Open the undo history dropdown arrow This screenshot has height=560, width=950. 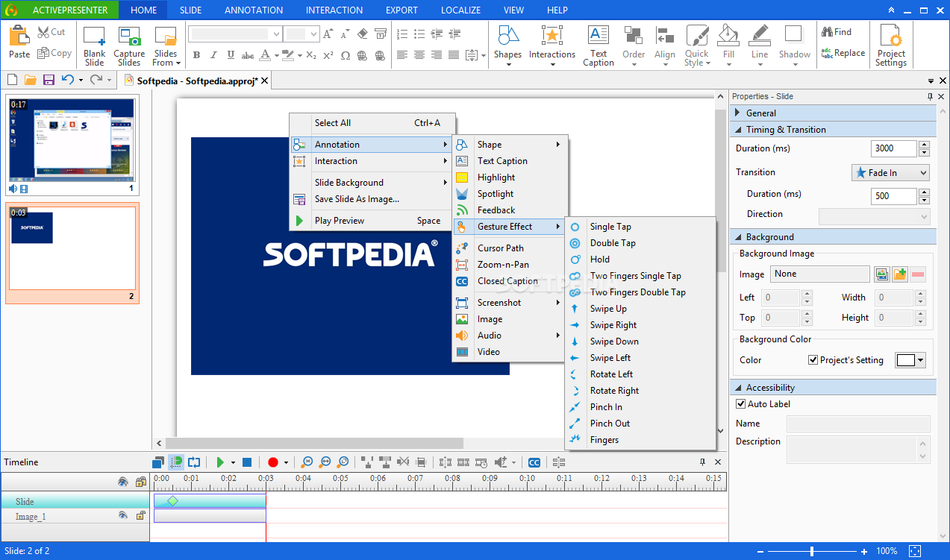[81, 80]
